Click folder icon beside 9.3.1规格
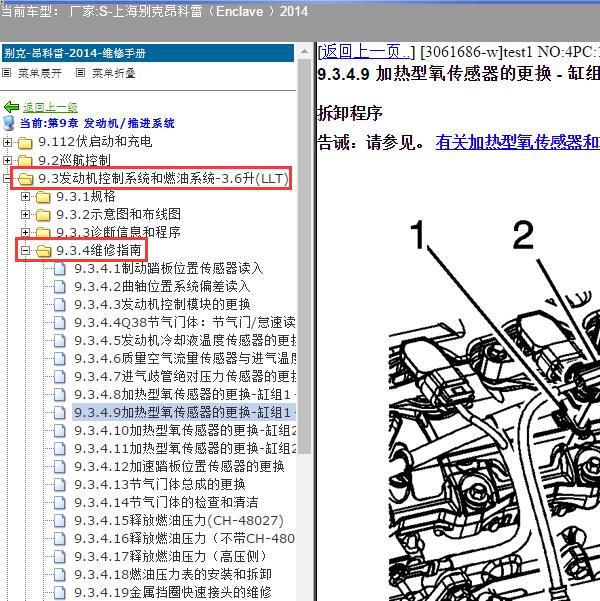This screenshot has height=601, width=600. (43, 197)
